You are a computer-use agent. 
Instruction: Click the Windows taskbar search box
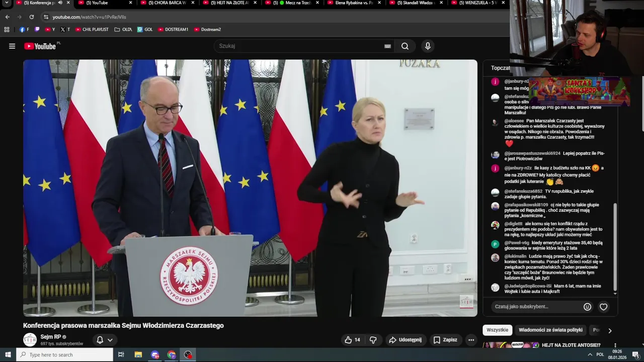tap(64, 355)
